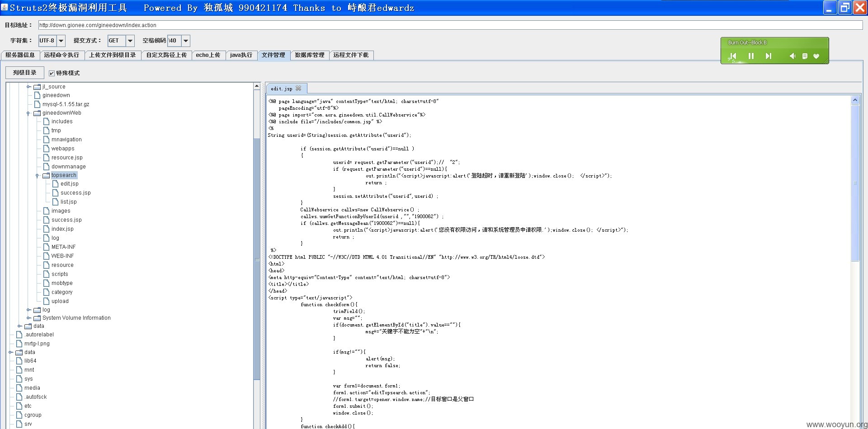Select the webapps tree item

[63, 149]
